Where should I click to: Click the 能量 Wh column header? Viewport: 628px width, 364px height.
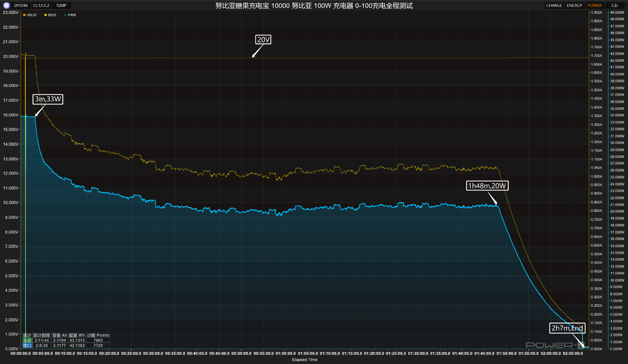pos(77,335)
